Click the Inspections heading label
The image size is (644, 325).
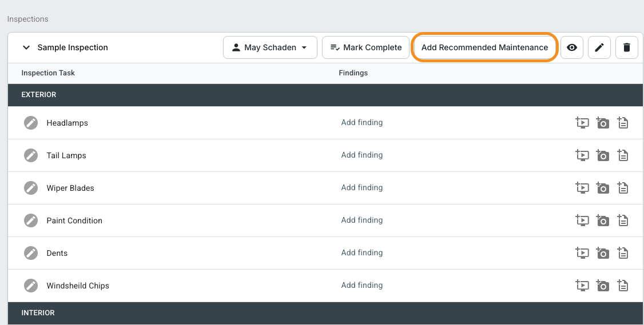(28, 19)
